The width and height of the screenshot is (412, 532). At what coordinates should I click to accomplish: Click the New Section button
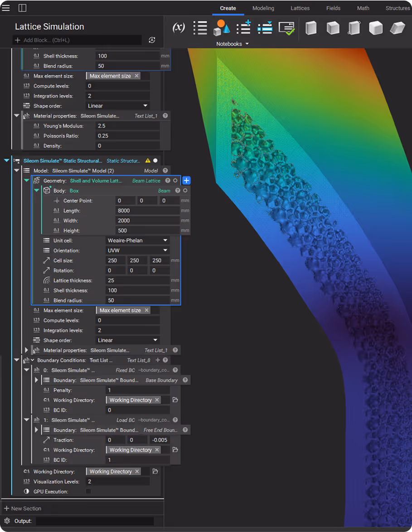click(22, 508)
